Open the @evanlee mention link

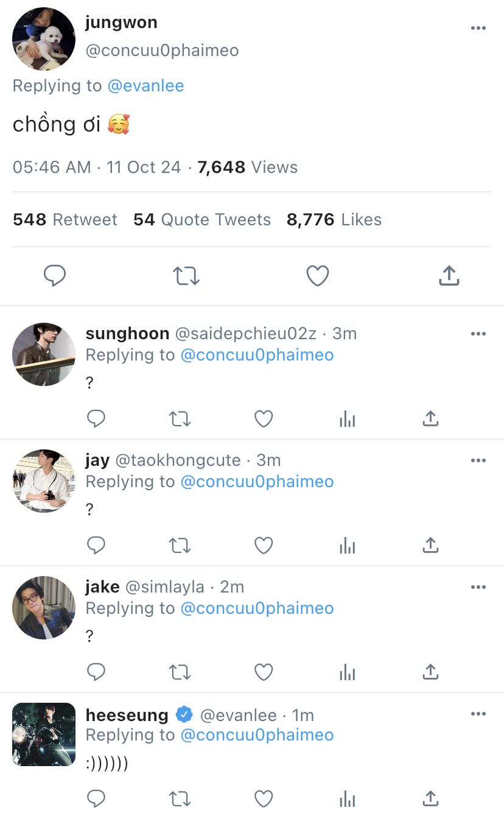pyautogui.click(x=145, y=86)
